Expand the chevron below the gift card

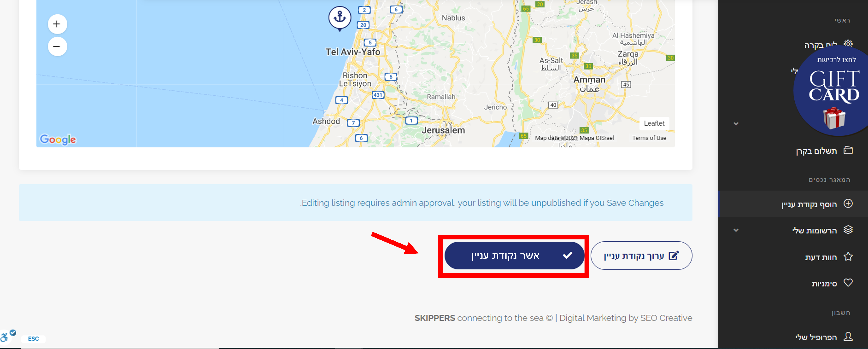point(736,124)
